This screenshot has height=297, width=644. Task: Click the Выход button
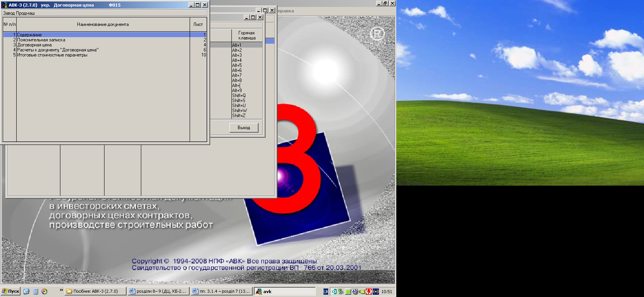coord(244,128)
